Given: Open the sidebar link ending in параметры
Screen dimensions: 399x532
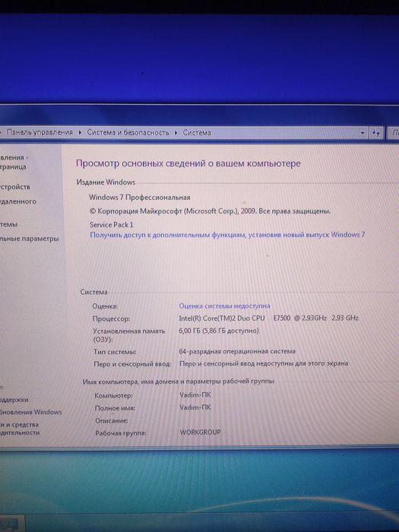Looking at the screenshot, I should click(30, 239).
